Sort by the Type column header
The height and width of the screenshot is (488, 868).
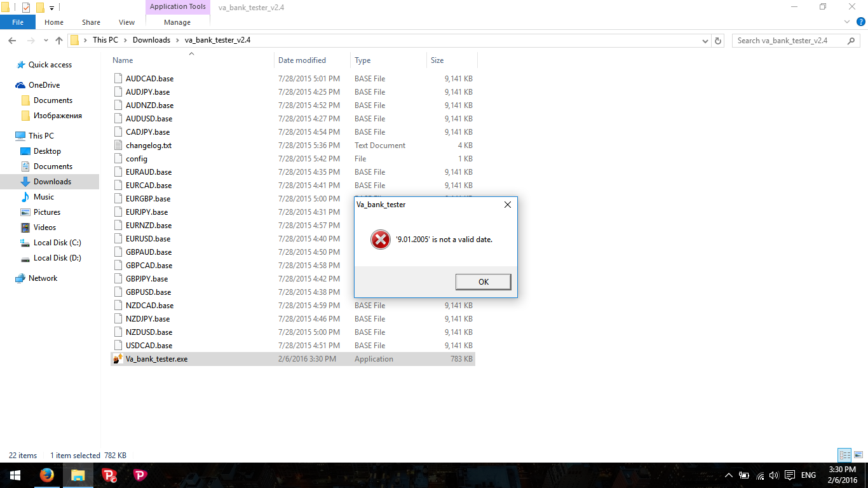click(x=362, y=60)
